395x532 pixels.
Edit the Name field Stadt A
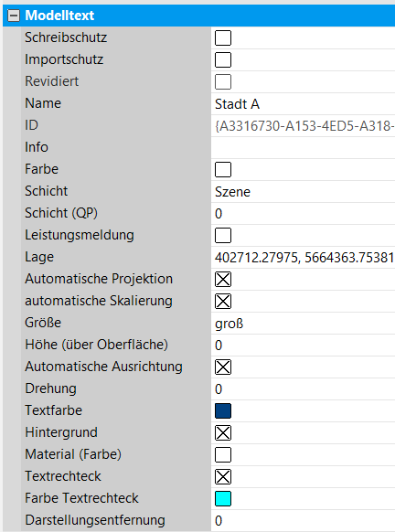tap(303, 104)
